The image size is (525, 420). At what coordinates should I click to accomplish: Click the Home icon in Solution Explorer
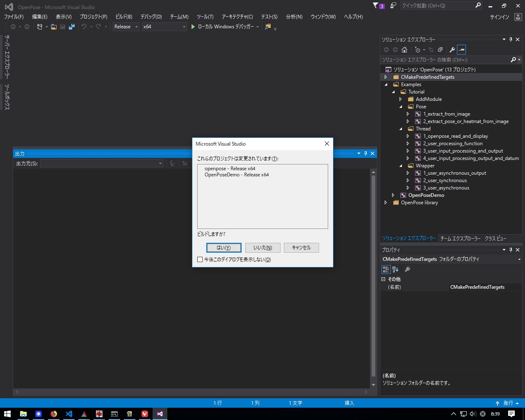404,50
